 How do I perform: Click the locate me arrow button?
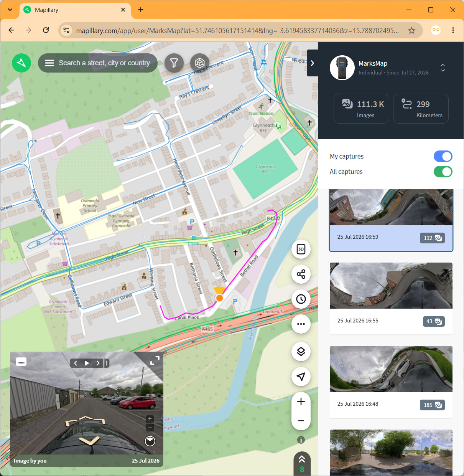301,377
